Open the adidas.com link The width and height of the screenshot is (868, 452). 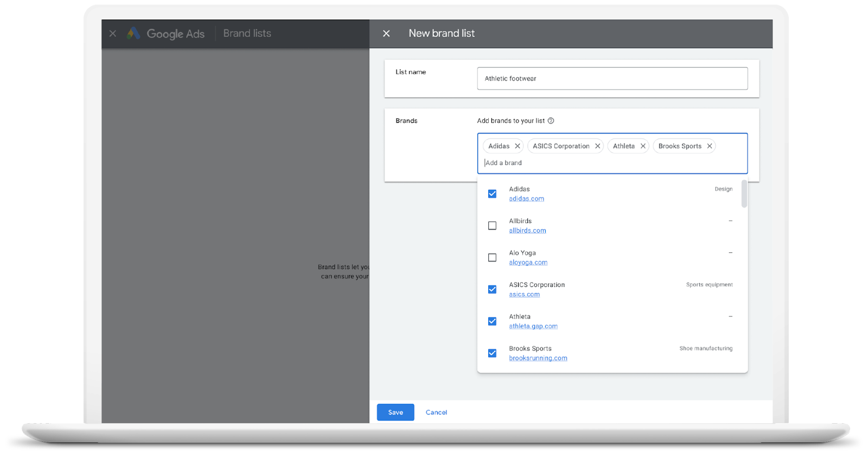(526, 199)
